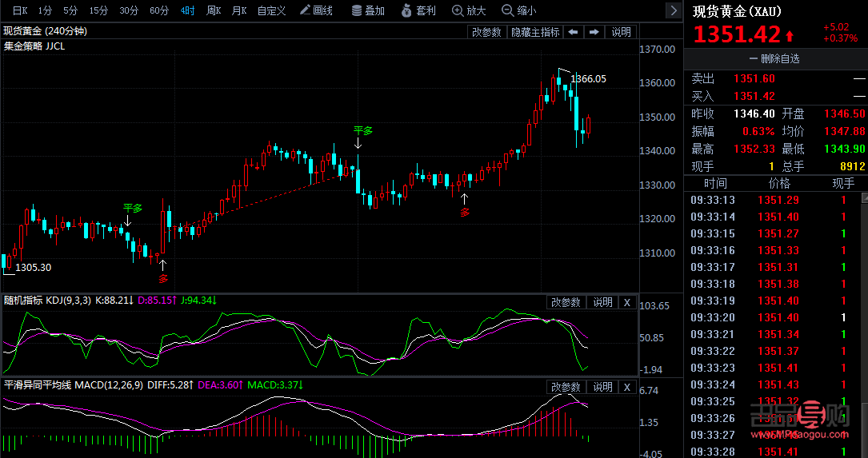Screen dimensions: 868x458
Task: Click the 开盘 value 1346.50
Action: (844, 114)
